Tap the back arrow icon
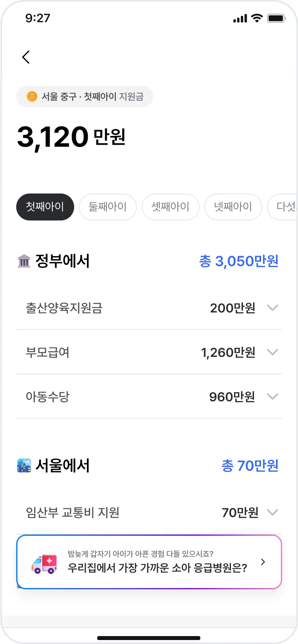The image size is (298, 644). (26, 57)
